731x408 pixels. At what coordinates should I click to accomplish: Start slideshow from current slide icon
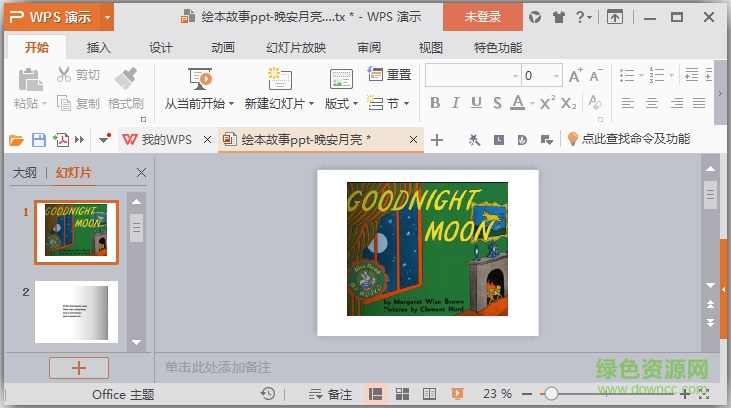coord(200,78)
